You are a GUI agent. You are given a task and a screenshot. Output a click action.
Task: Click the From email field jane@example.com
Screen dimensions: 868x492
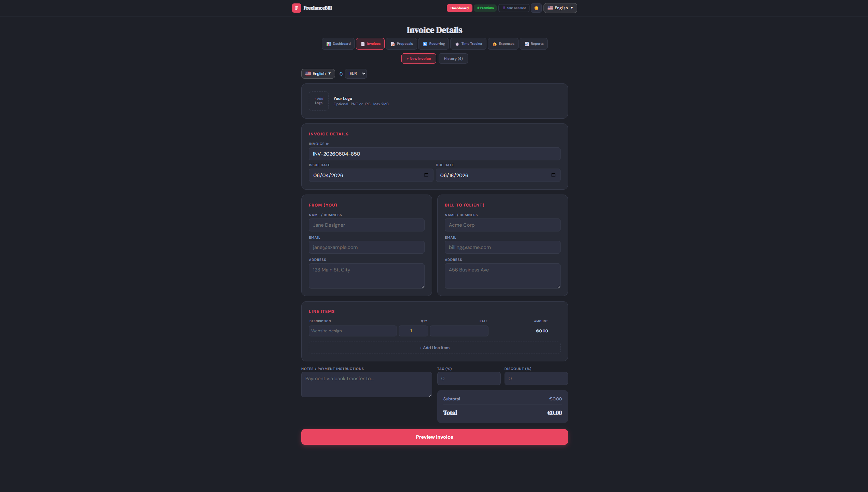(x=366, y=247)
